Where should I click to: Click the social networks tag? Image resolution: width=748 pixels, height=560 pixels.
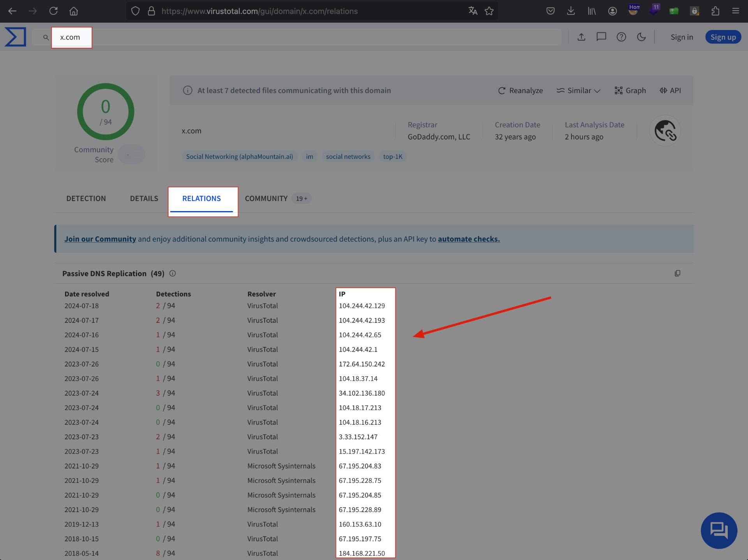point(348,157)
